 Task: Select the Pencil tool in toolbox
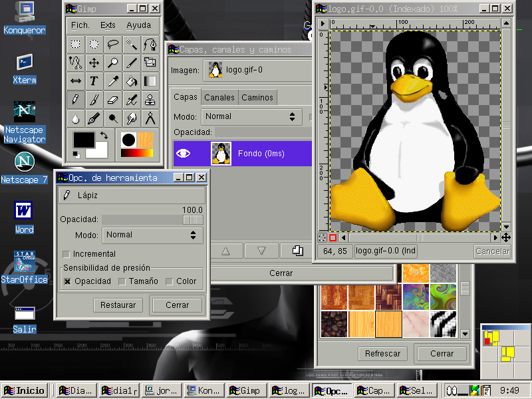pos(76,100)
